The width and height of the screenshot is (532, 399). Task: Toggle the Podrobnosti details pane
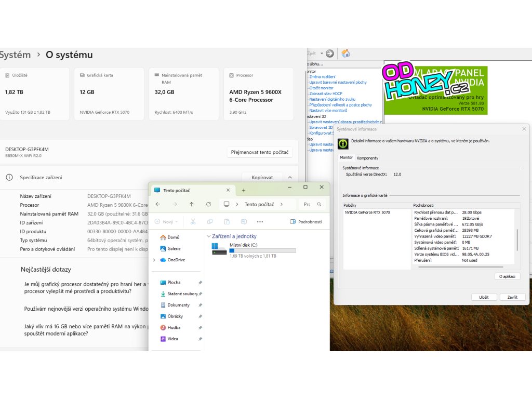click(x=305, y=222)
